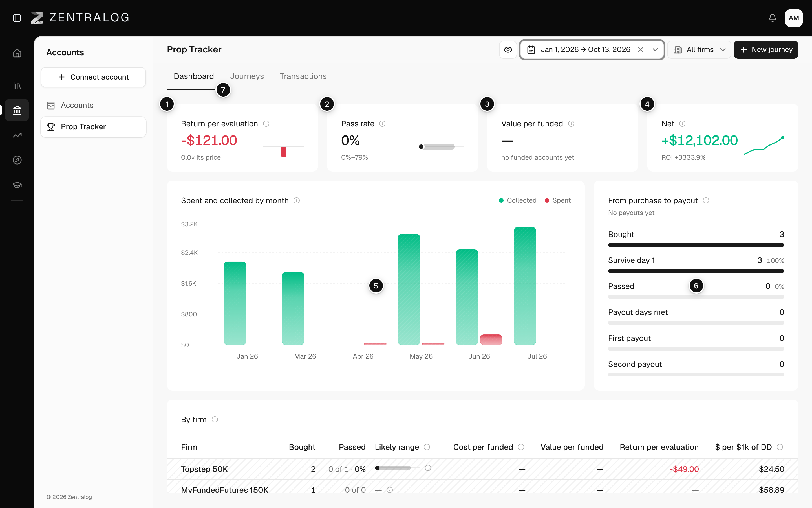Click the Zentralog logo
812x508 pixels.
tap(80, 18)
